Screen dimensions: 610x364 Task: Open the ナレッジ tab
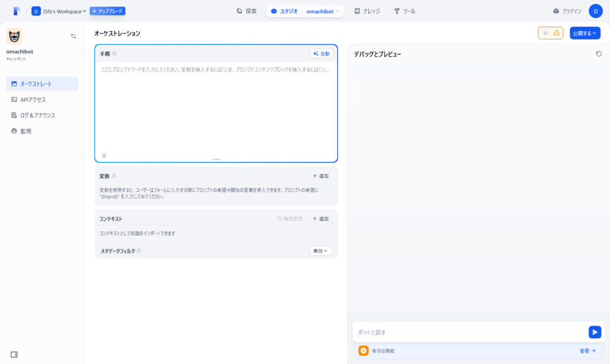pos(367,11)
